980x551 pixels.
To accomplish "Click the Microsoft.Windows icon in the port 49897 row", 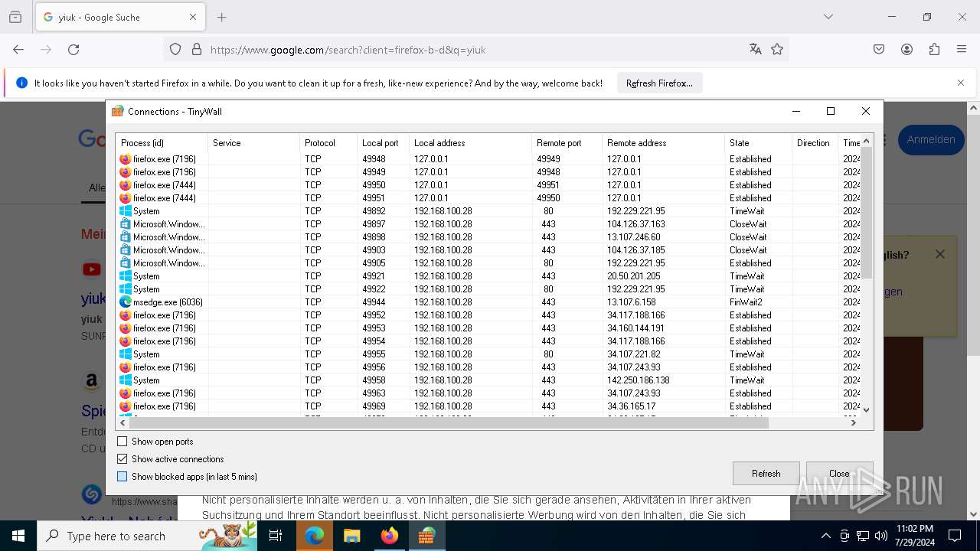I will pyautogui.click(x=126, y=224).
